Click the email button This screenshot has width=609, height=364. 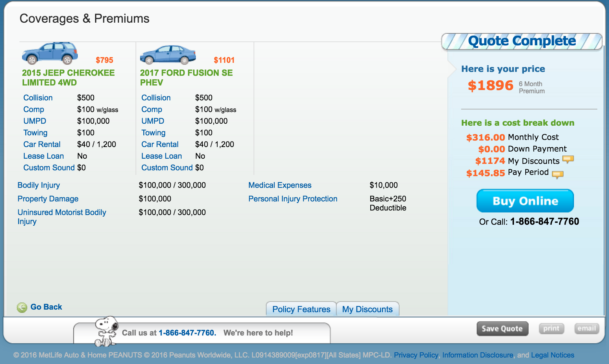(587, 328)
